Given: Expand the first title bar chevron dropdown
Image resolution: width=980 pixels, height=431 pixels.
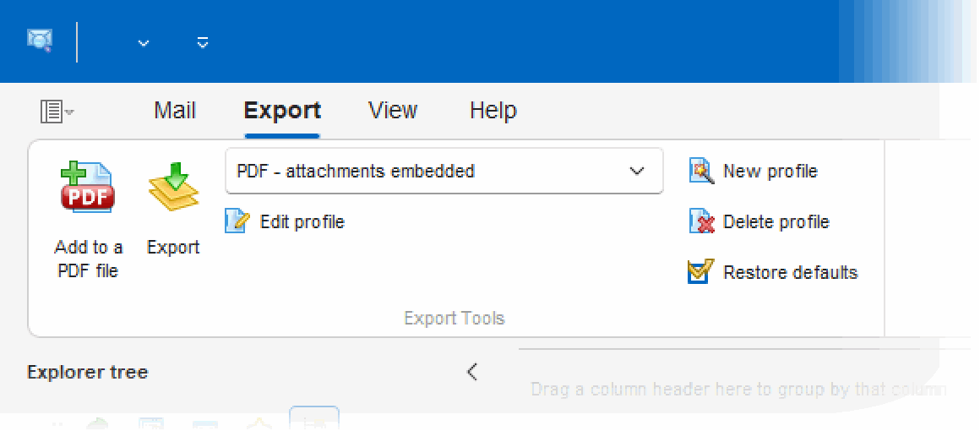Looking at the screenshot, I should point(144,43).
